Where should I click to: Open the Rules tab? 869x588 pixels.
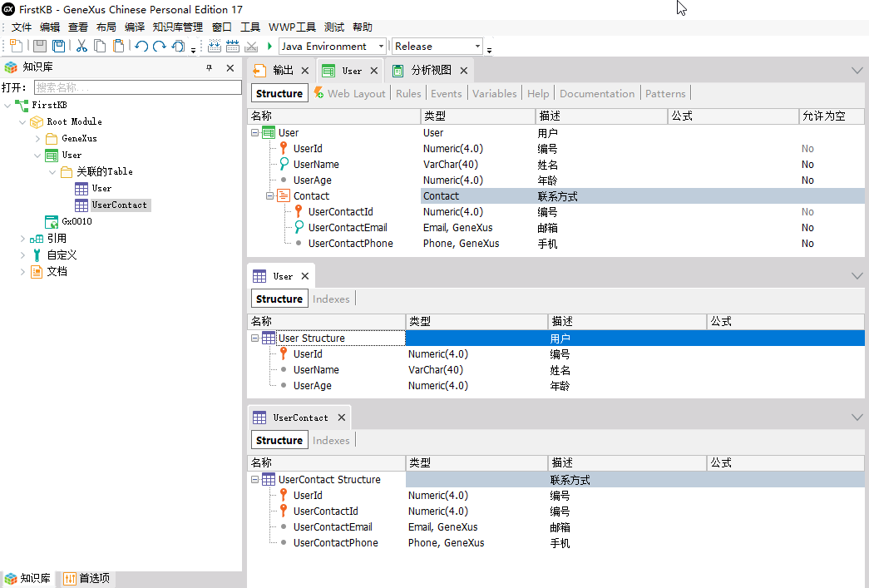(408, 94)
